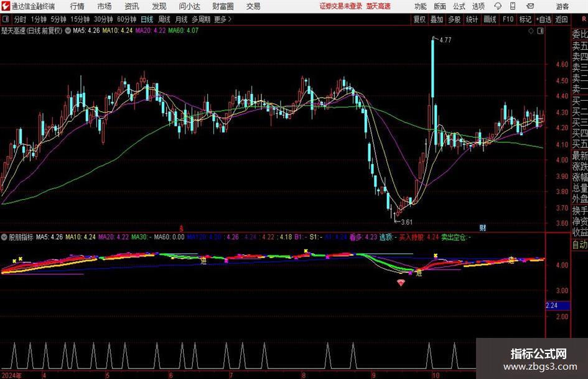Click the 叠加 overlay button
The width and height of the screenshot is (588, 379).
pyautogui.click(x=437, y=19)
